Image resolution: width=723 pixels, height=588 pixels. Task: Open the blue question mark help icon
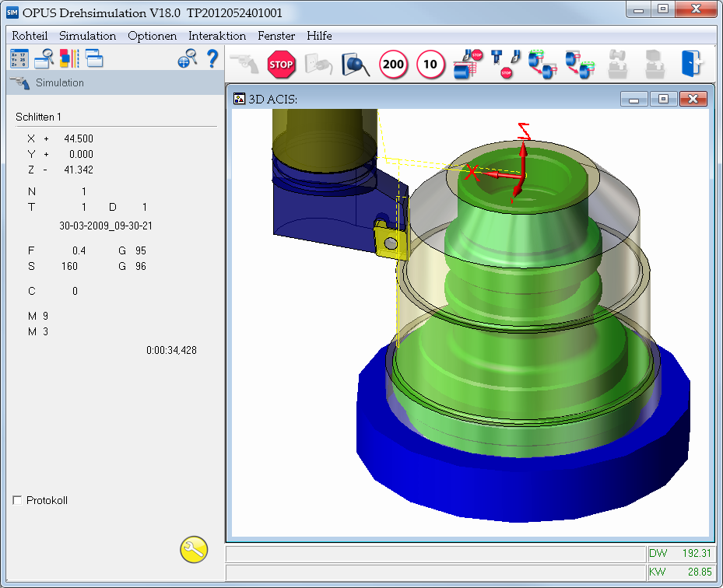pos(212,59)
